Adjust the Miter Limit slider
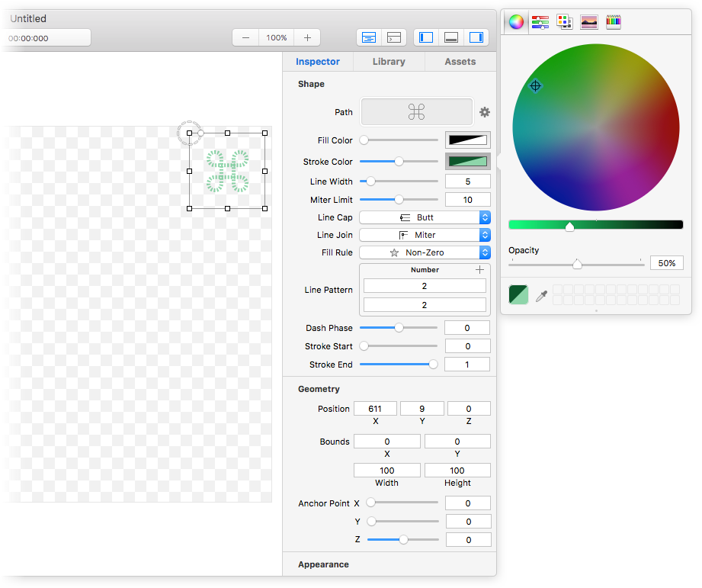The image size is (702, 588). click(399, 200)
